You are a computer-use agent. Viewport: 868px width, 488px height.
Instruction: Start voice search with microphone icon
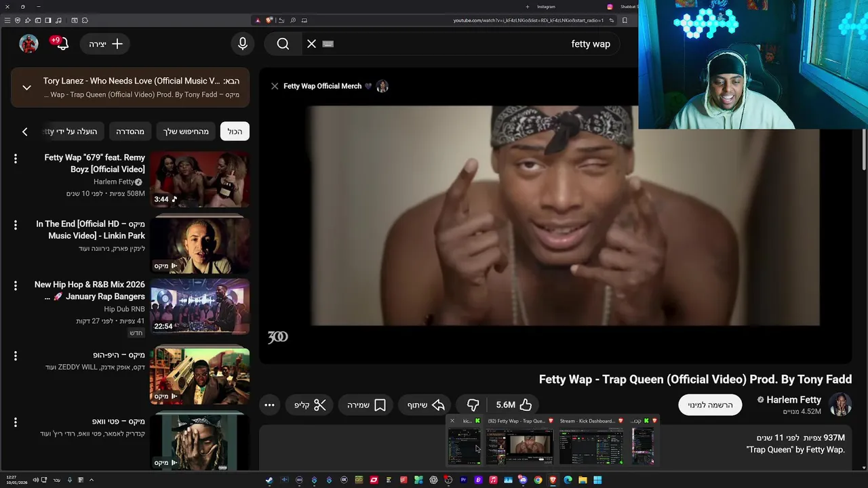(x=243, y=44)
